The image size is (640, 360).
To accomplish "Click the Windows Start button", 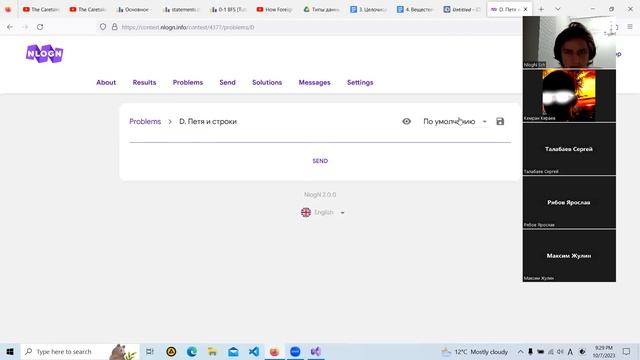I will pos(10,351).
